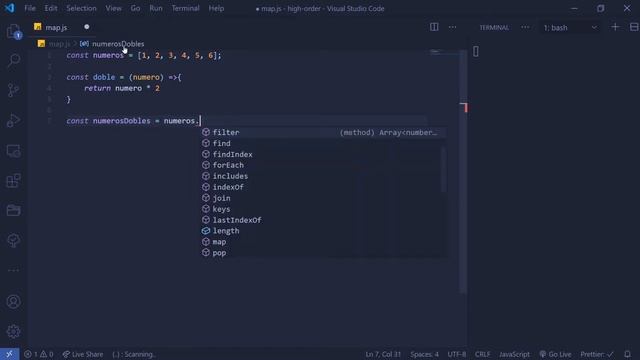Change file encoding UTF-8

457,354
